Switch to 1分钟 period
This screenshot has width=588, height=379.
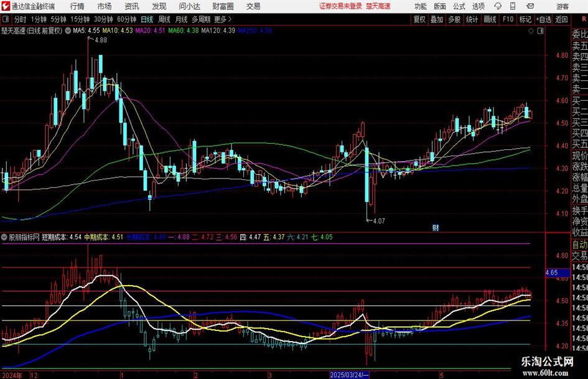(39, 19)
